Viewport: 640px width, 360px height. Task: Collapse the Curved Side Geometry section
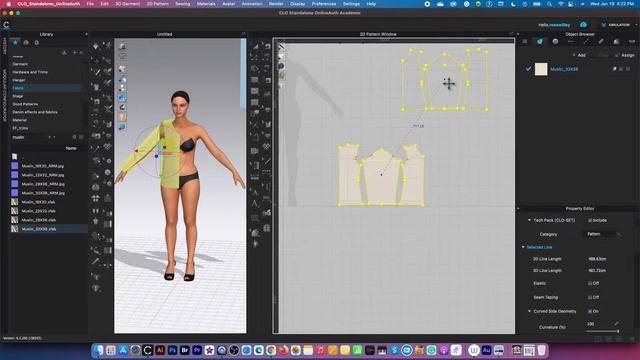point(529,311)
